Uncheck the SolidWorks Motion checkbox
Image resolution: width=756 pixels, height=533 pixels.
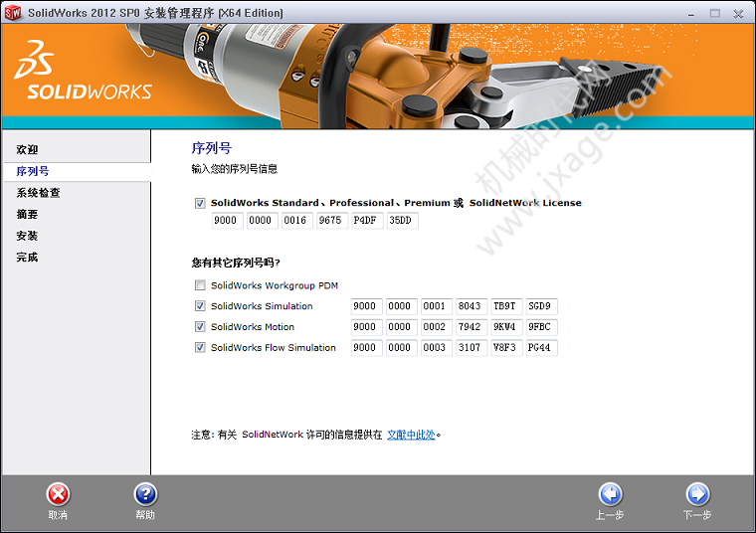tap(200, 327)
